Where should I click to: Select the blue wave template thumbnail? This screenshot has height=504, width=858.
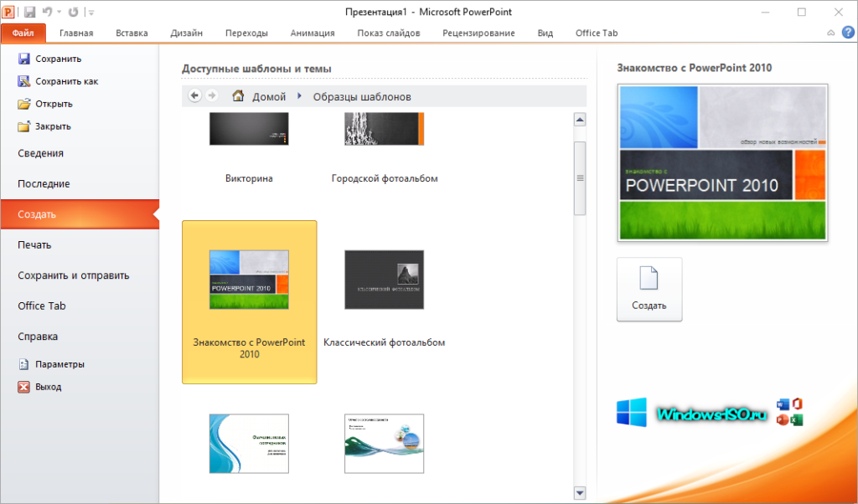point(249,444)
